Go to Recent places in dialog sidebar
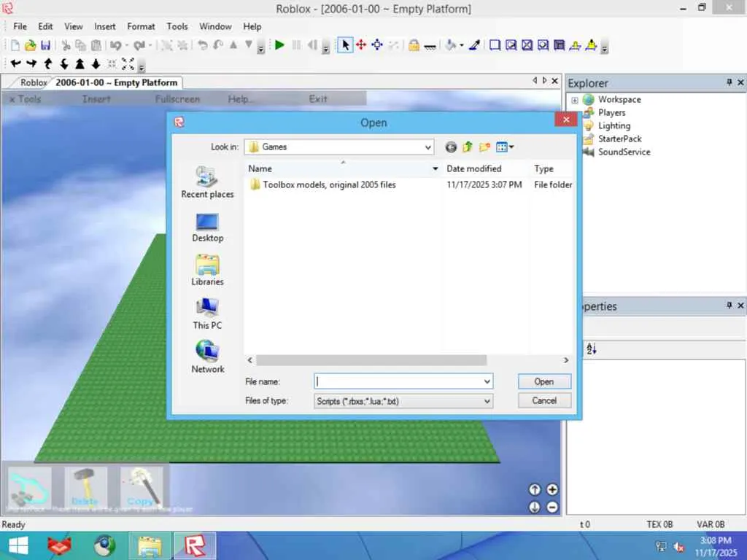 (207, 182)
